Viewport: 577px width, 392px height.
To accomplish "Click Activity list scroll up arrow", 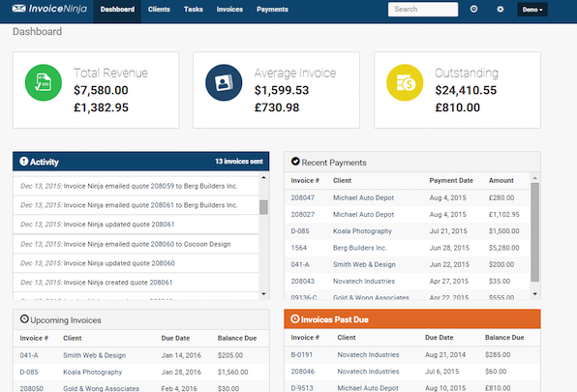I will pyautogui.click(x=263, y=178).
